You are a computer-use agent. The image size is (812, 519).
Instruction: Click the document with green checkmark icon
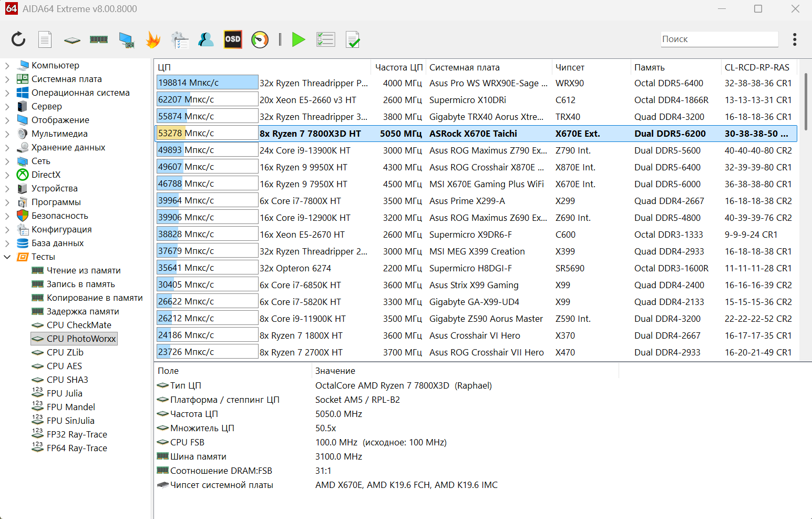[x=353, y=40]
